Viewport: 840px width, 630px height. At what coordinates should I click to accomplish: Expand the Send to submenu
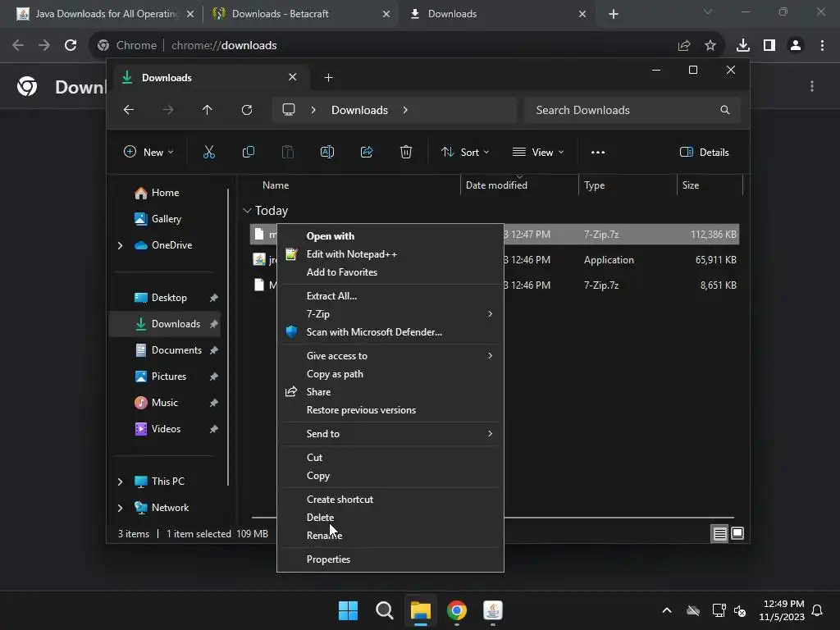(x=490, y=434)
